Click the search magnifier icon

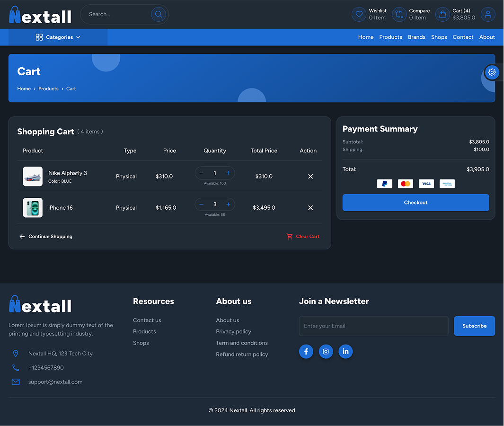pyautogui.click(x=159, y=14)
